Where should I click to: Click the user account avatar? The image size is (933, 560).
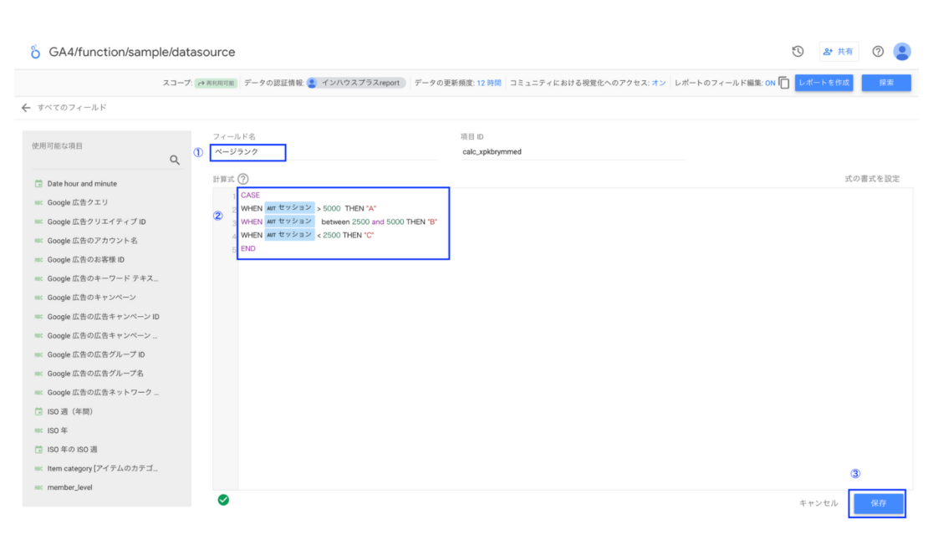point(902,52)
